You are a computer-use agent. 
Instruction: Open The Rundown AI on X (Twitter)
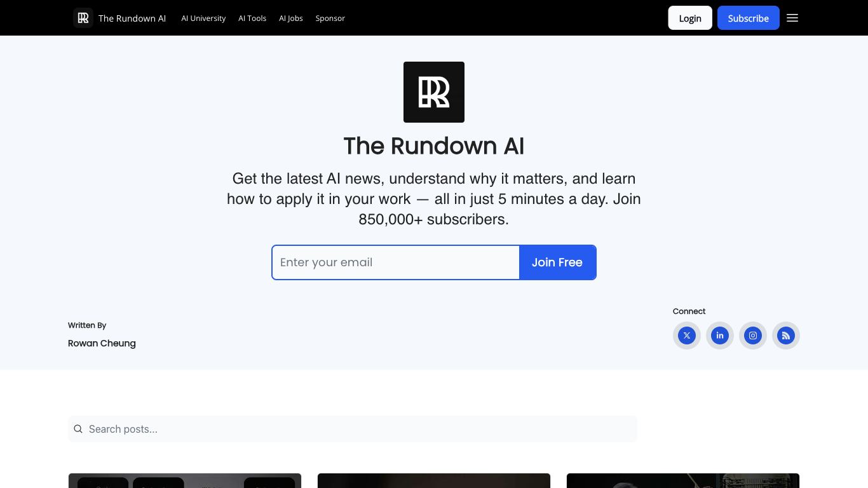[687, 335]
